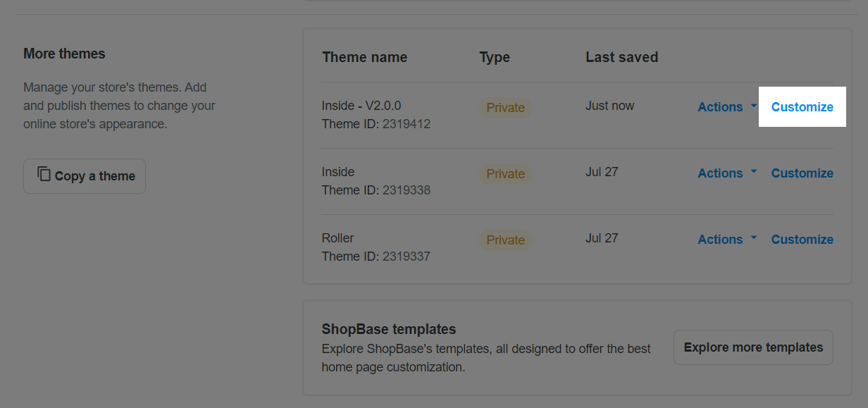Click the Private badge for theme 2319338
Screen dimensions: 868x408
[x=505, y=174]
